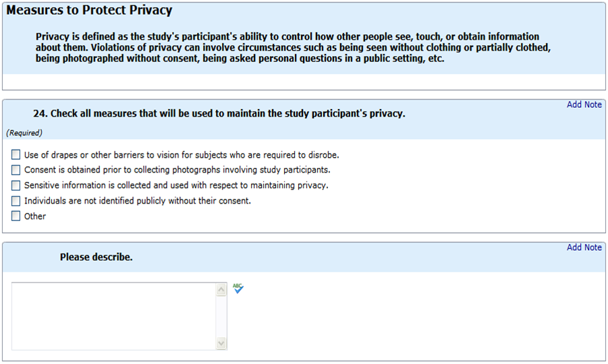Viewport: 608px width, 364px height.
Task: Select 'Individuals are not identified publicly' checkbox
Action: (x=16, y=201)
